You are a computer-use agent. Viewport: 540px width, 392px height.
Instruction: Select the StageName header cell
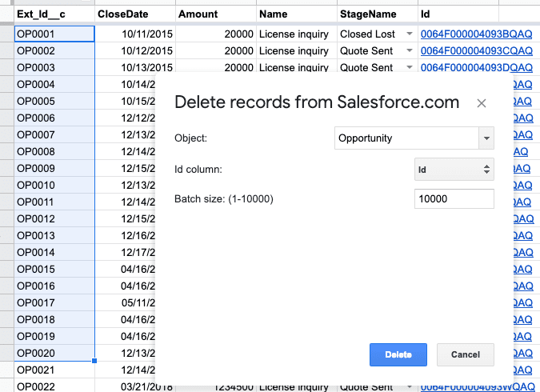point(378,14)
